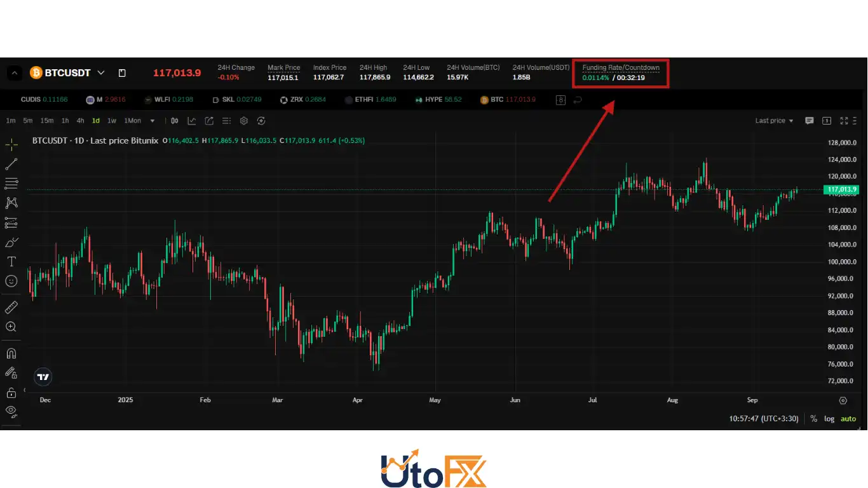
Task: Click the swap arrows icon in ticker bar
Action: coord(578,100)
